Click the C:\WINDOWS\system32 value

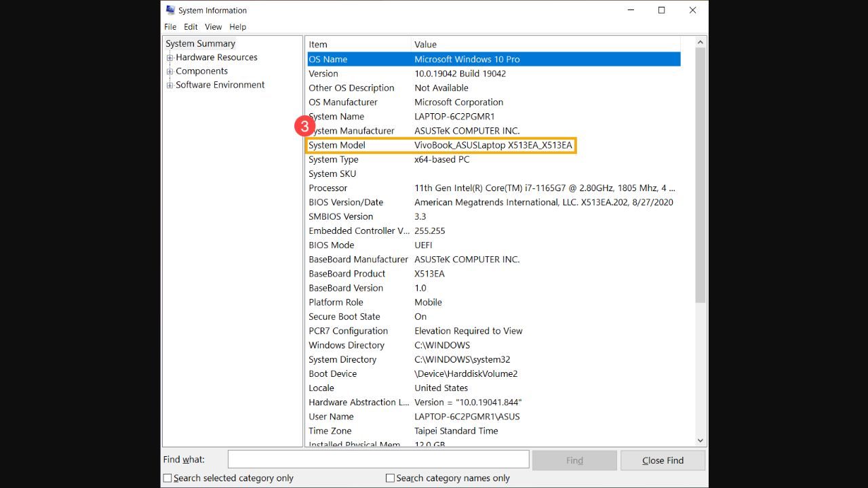[x=462, y=359]
